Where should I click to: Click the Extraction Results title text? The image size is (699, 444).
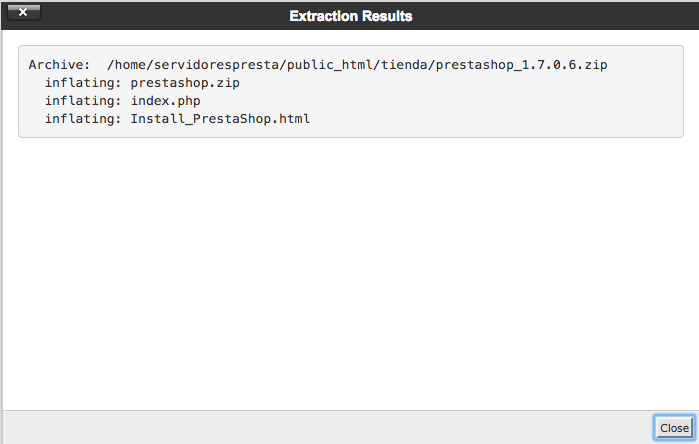pos(350,16)
